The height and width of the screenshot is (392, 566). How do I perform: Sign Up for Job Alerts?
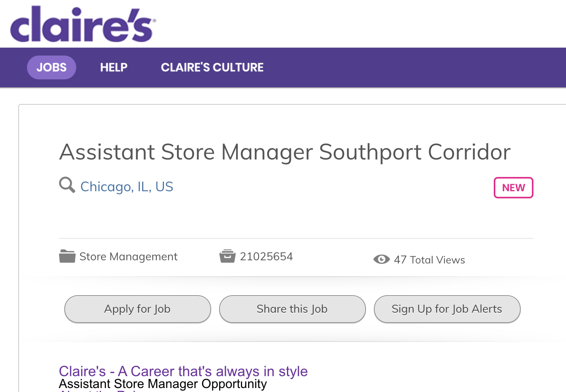pyautogui.click(x=447, y=309)
